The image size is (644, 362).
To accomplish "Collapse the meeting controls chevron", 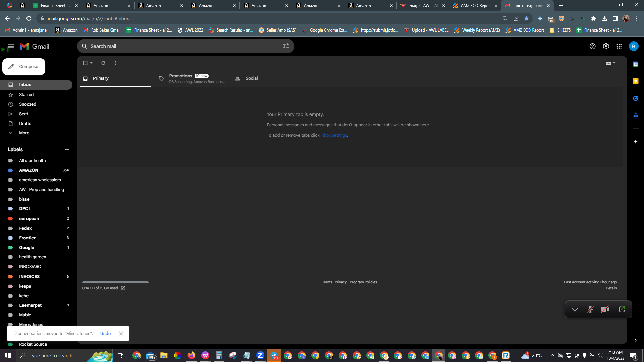I will tap(575, 310).
